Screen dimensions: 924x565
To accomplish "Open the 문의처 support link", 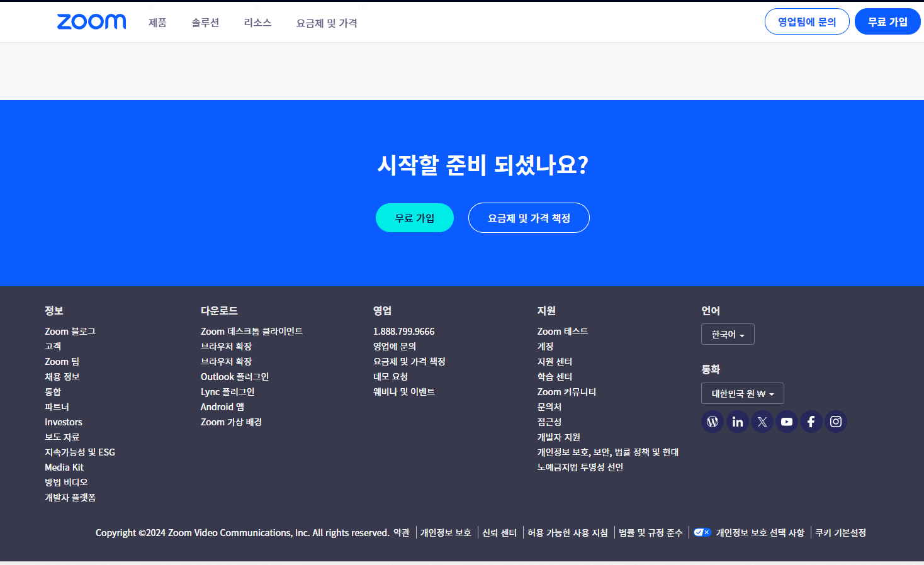I will [x=549, y=406].
